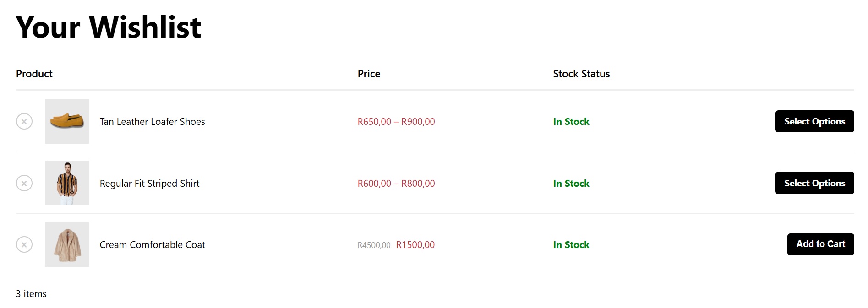Screen dimensions: 868x308
Task: Open the Cream Comfortable Coat link
Action: coord(152,245)
